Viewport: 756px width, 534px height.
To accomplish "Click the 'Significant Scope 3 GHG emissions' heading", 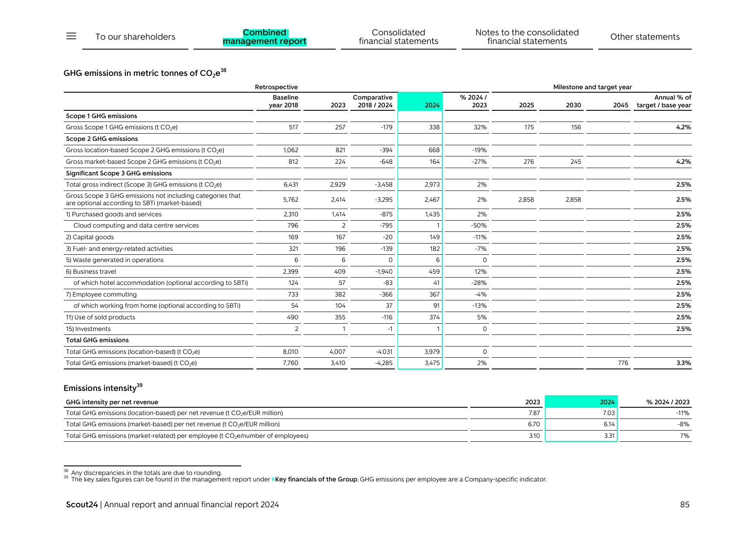I will [119, 173].
